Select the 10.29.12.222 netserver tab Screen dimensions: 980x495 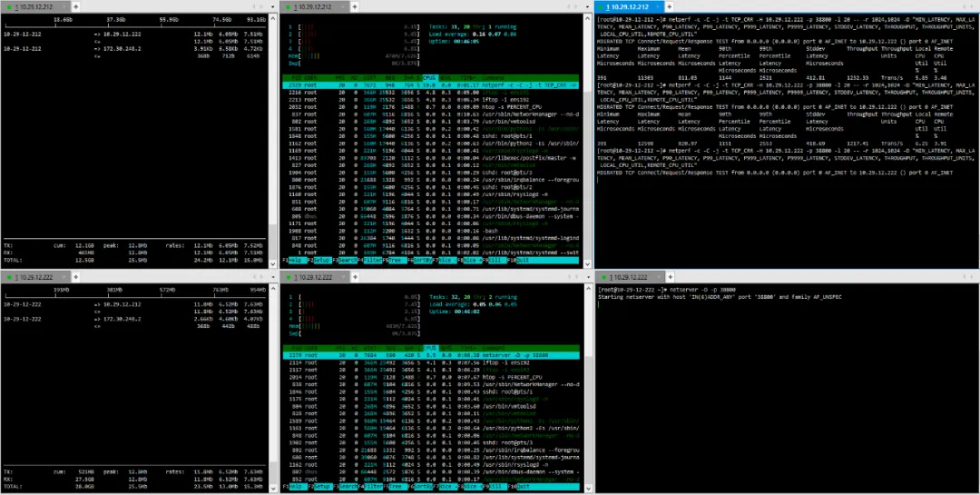631,277
